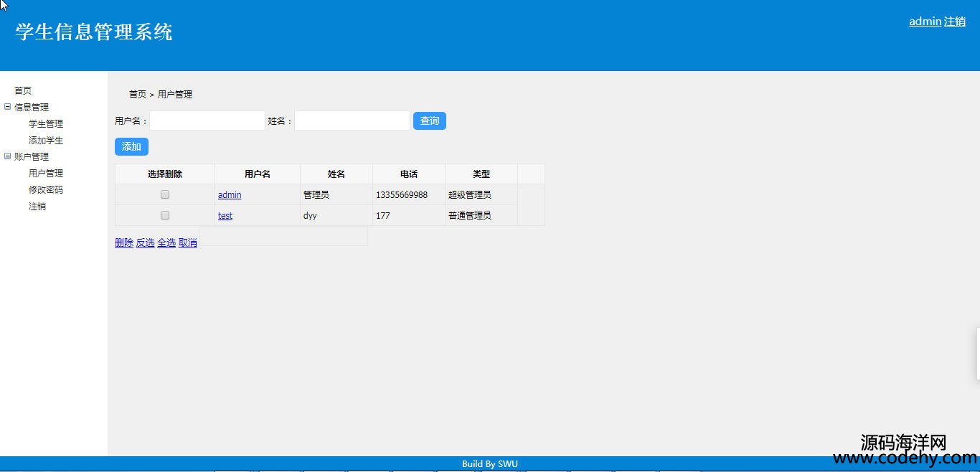Tick the checkbox for the admin row
980x472 pixels.
pyautogui.click(x=165, y=194)
